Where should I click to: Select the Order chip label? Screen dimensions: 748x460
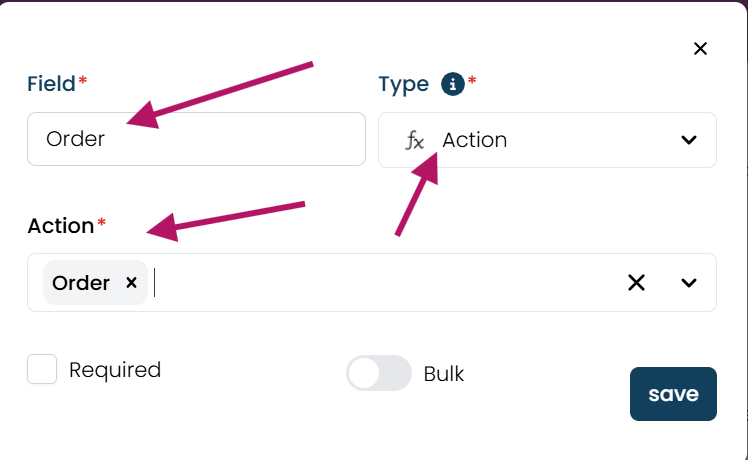(81, 283)
